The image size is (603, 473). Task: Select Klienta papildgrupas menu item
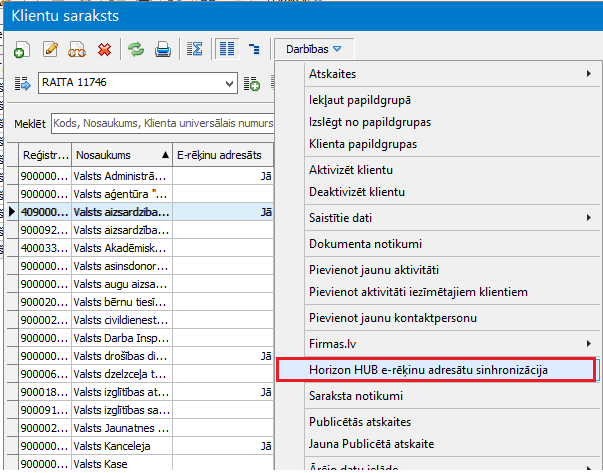click(x=450, y=144)
